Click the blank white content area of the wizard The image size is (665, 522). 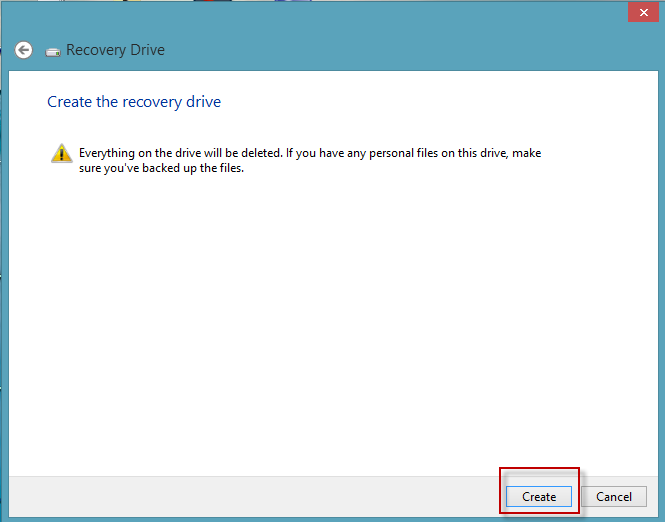(x=333, y=322)
